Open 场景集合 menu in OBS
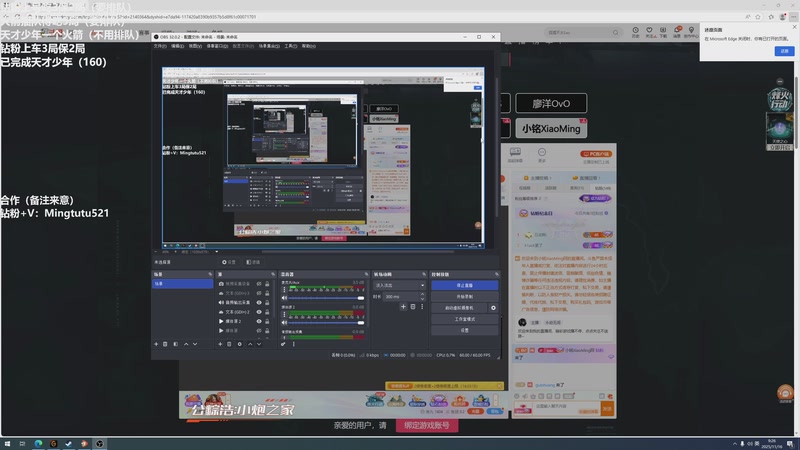This screenshot has width=800, height=450. [268, 46]
